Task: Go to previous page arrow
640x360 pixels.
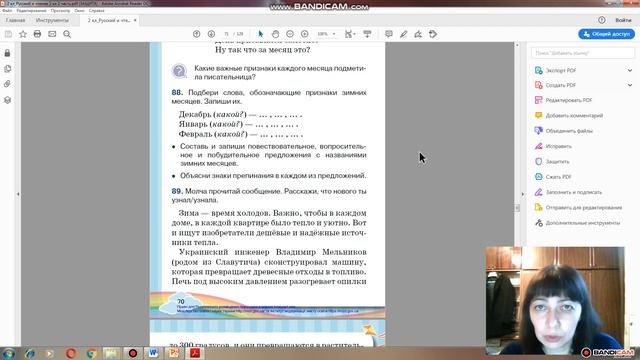Action: point(196,34)
